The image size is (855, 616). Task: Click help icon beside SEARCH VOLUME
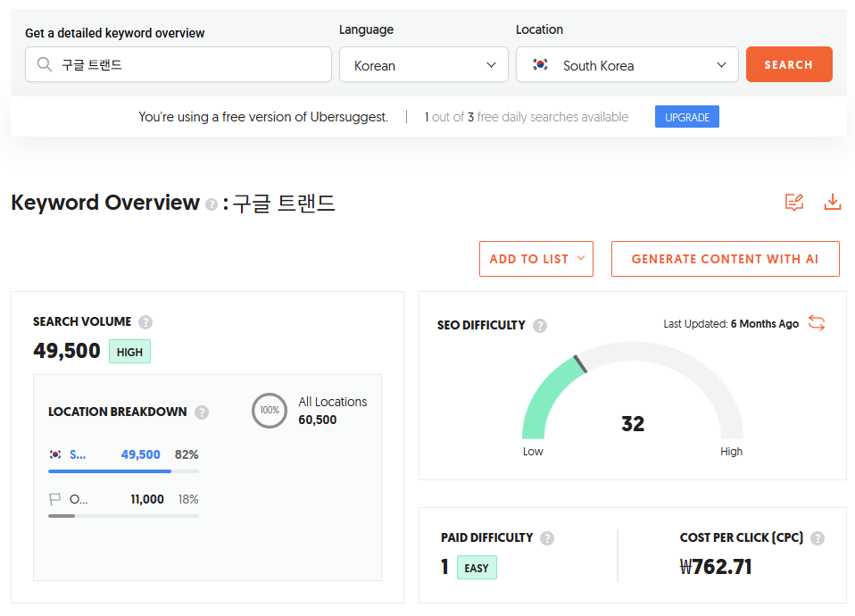point(145,322)
